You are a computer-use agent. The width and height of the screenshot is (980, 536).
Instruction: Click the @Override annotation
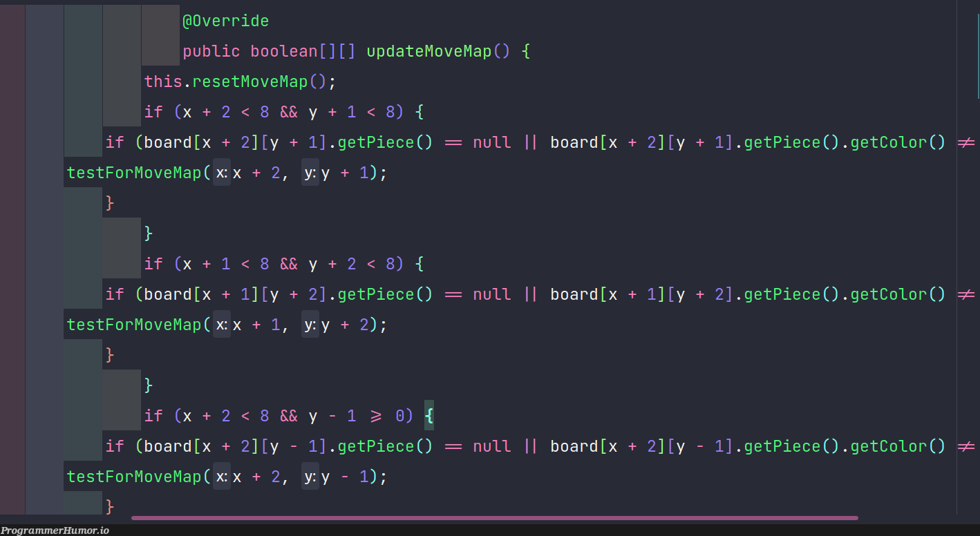tap(225, 21)
